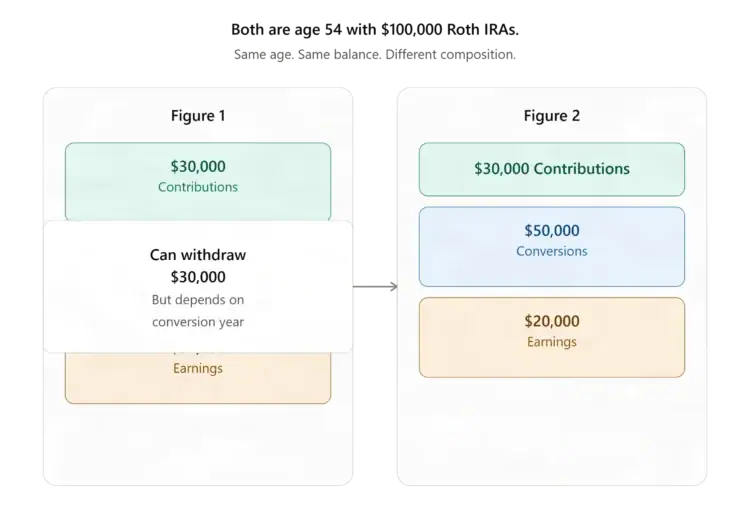Screen dimensions: 750x529
Task: Click the $30,000 amount in the popup
Action: click(198, 277)
